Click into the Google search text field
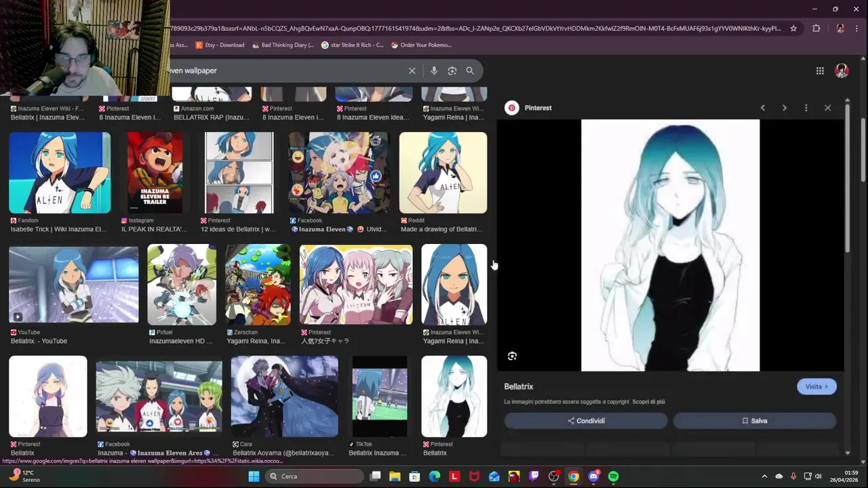 click(285, 70)
